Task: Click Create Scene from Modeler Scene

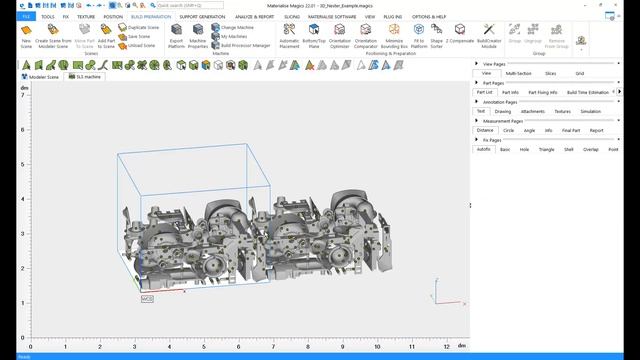Action: click(53, 36)
